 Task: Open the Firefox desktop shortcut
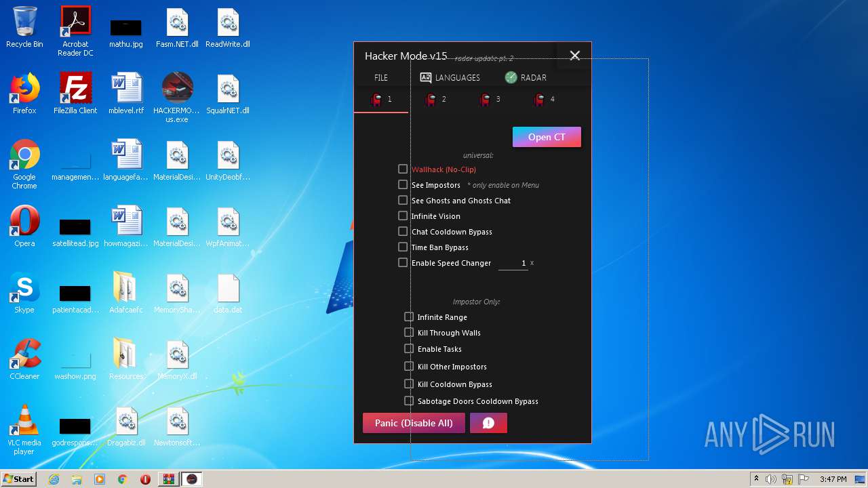(24, 94)
